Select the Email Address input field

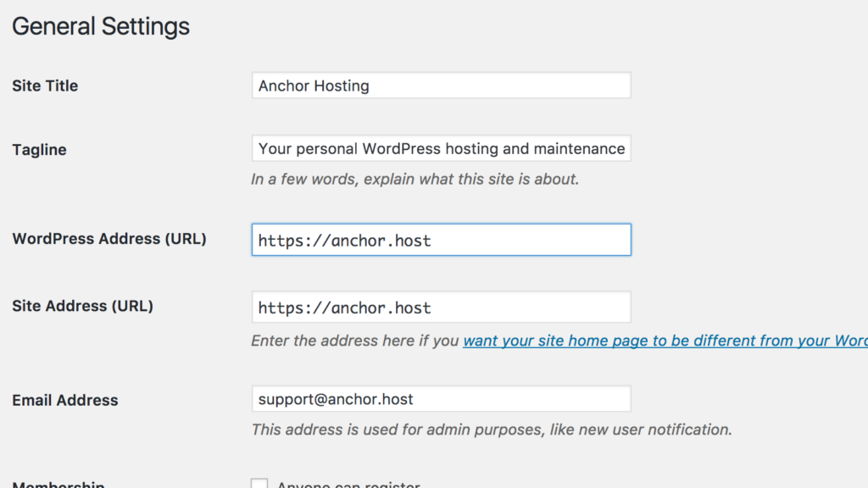pyautogui.click(x=441, y=399)
